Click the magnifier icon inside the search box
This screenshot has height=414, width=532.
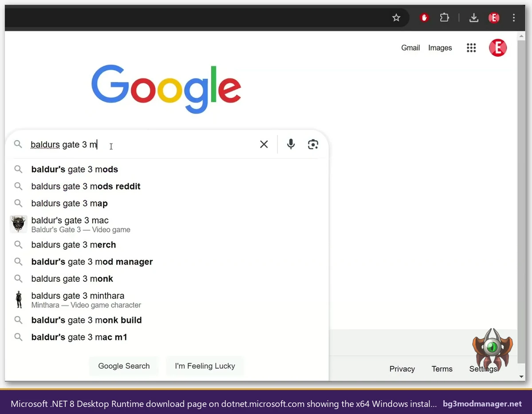point(18,144)
